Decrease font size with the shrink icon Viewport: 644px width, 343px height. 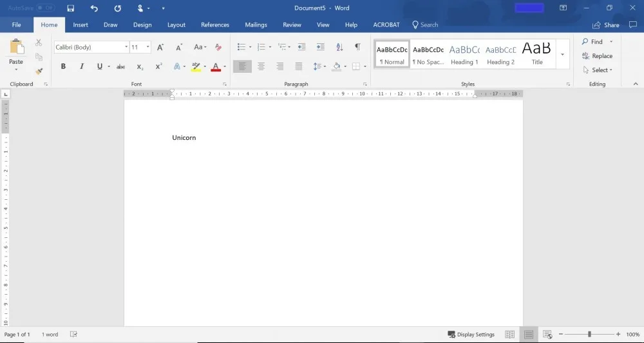pyautogui.click(x=179, y=47)
